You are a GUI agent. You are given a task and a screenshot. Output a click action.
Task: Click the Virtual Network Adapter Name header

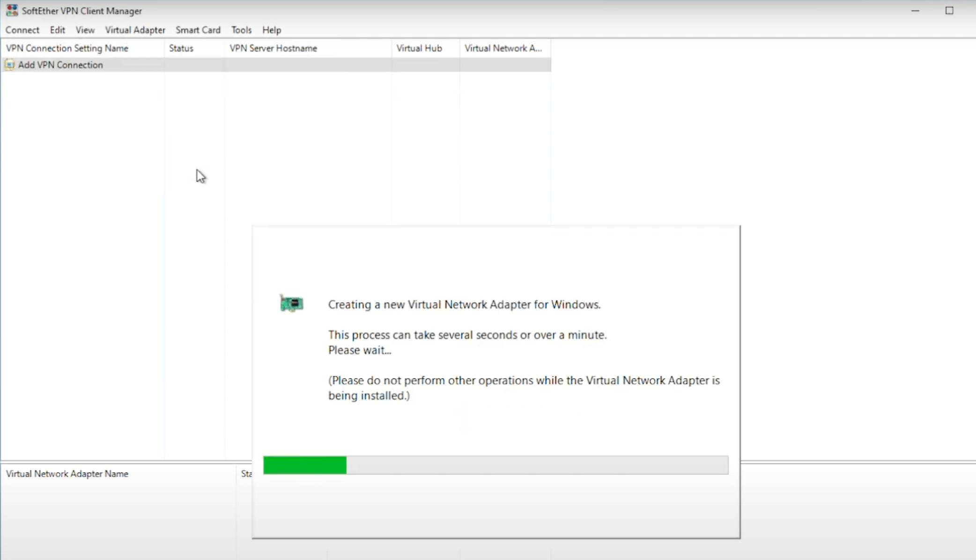point(67,473)
